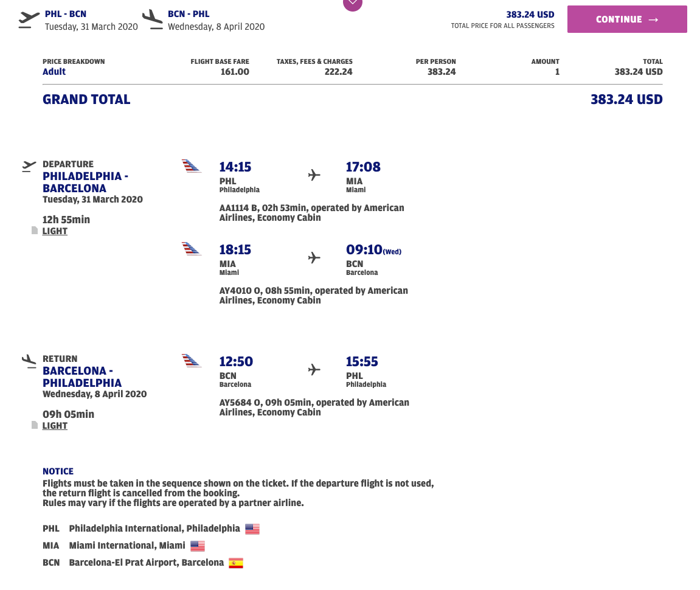700x590 pixels.
Task: Click American Airlines logo for flight AY5684
Action: 192,361
